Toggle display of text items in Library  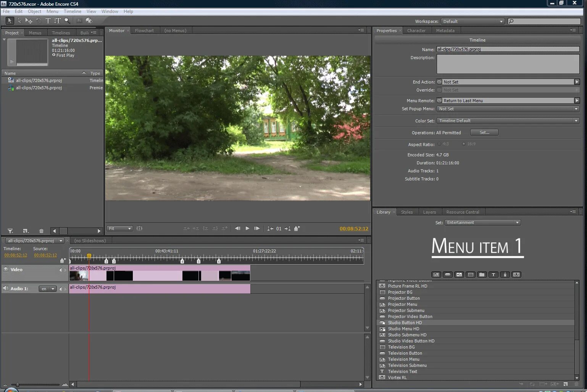(493, 275)
